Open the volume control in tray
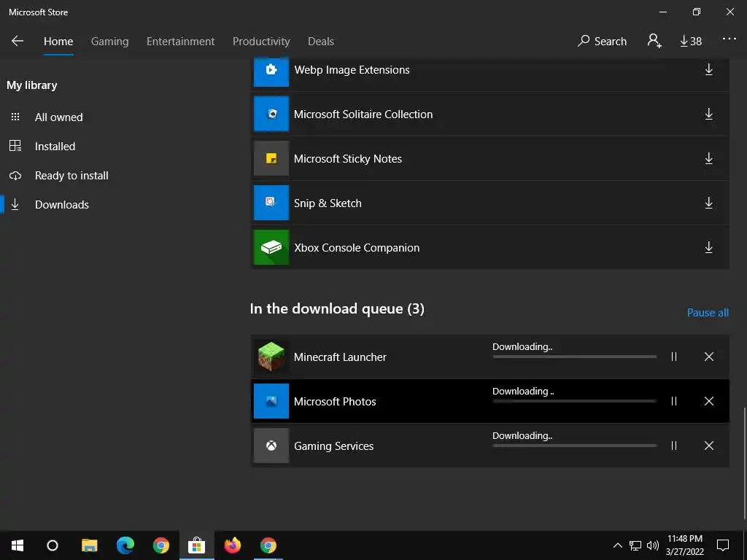 point(653,545)
